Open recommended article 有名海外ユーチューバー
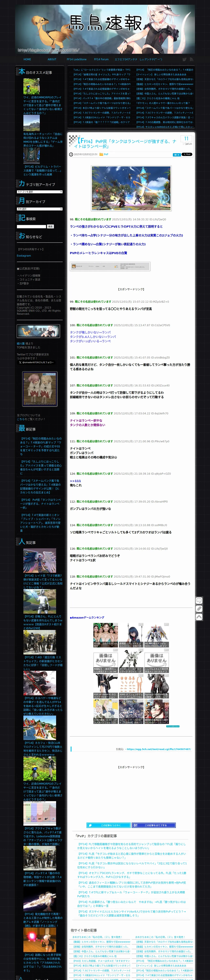 click(x=42, y=140)
